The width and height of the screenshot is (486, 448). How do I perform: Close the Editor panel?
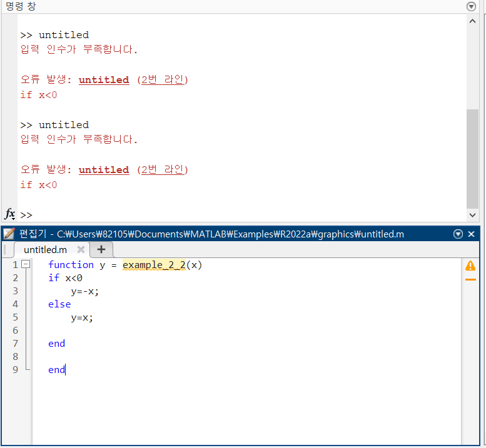click(x=471, y=234)
